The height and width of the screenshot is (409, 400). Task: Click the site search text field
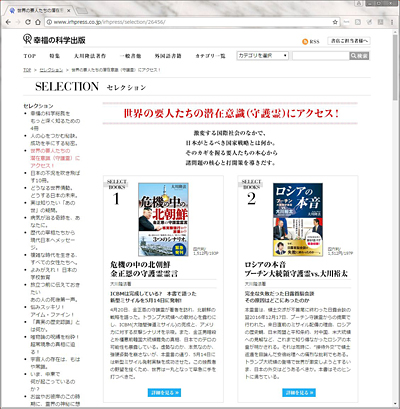coord(321,56)
